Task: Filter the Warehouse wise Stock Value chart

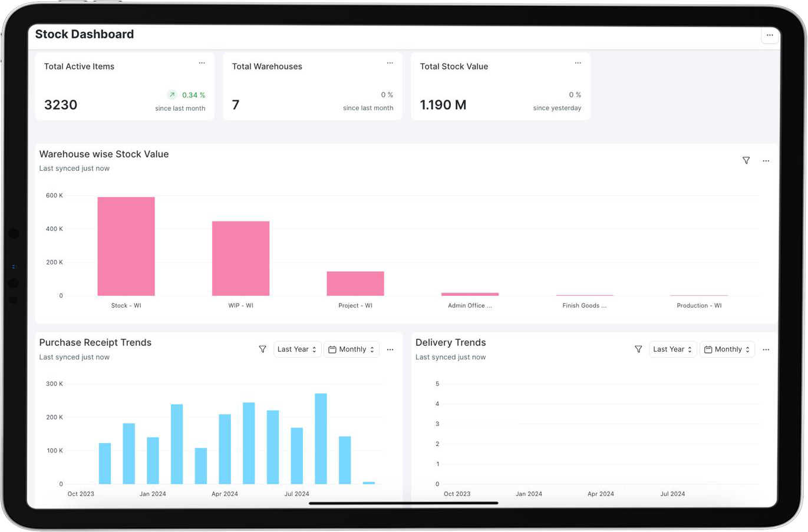Action: click(x=746, y=161)
